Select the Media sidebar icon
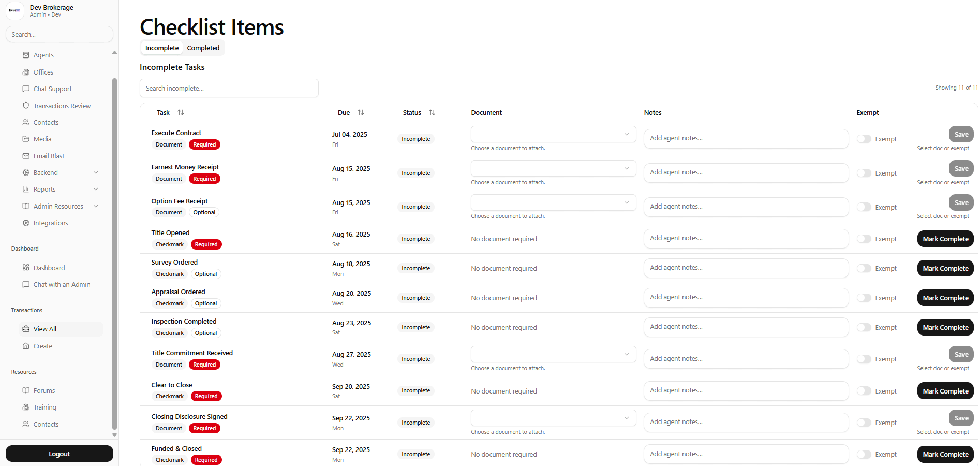Screen dimensions: 980x466 coord(26,139)
